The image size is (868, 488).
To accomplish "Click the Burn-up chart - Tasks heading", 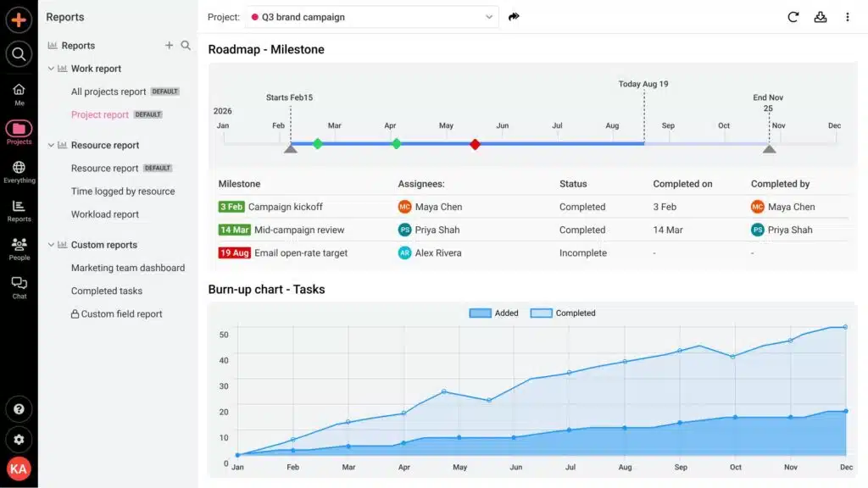I will (266, 290).
